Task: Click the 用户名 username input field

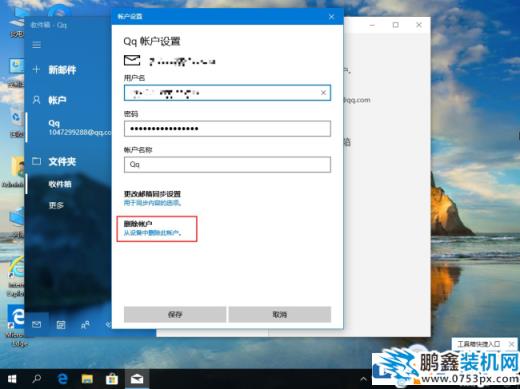Action: 227,93
